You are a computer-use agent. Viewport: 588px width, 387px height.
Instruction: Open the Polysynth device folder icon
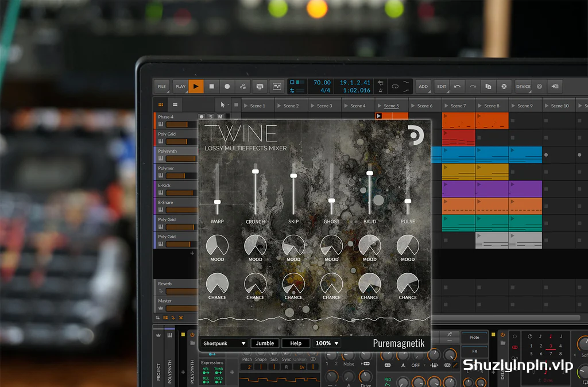[x=192, y=343]
